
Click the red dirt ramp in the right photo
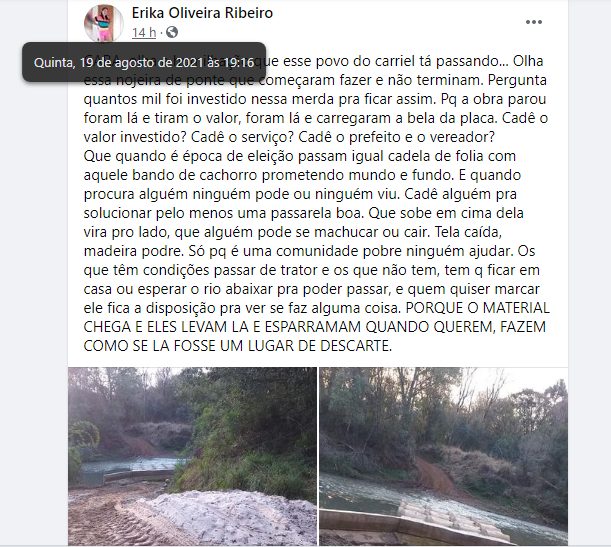[x=436, y=477]
